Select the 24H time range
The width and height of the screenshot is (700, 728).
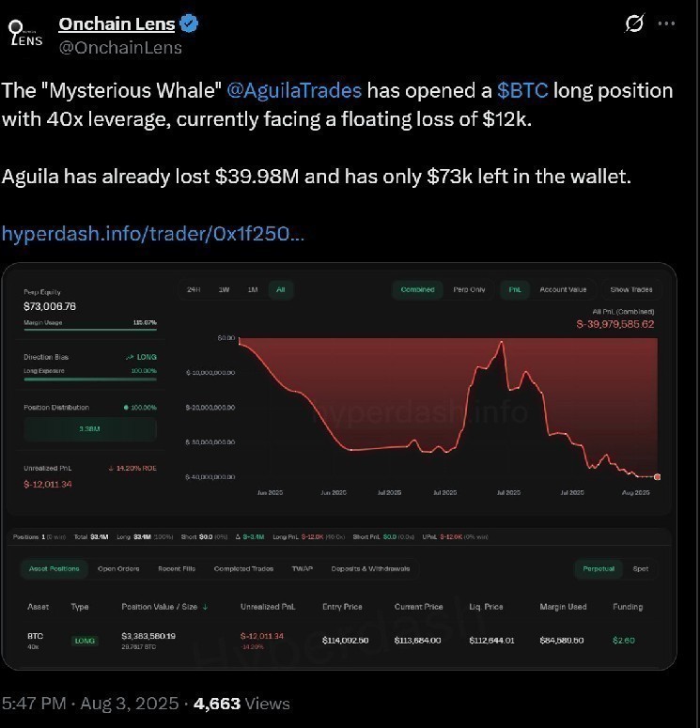tap(194, 289)
